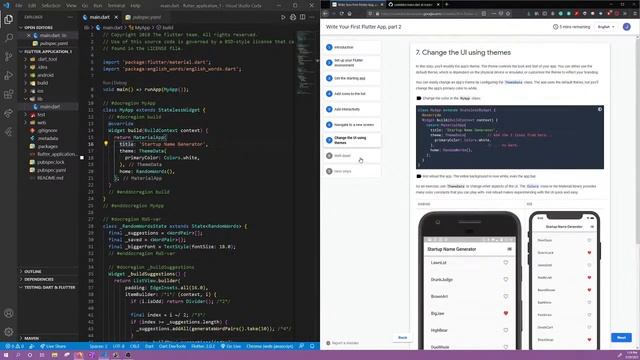Expand the android folder
The height and width of the screenshot is (360, 640).
point(45,75)
